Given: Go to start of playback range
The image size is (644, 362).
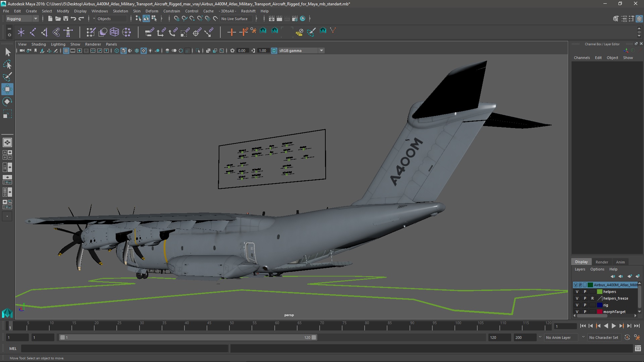Looking at the screenshot, I should coord(583,326).
